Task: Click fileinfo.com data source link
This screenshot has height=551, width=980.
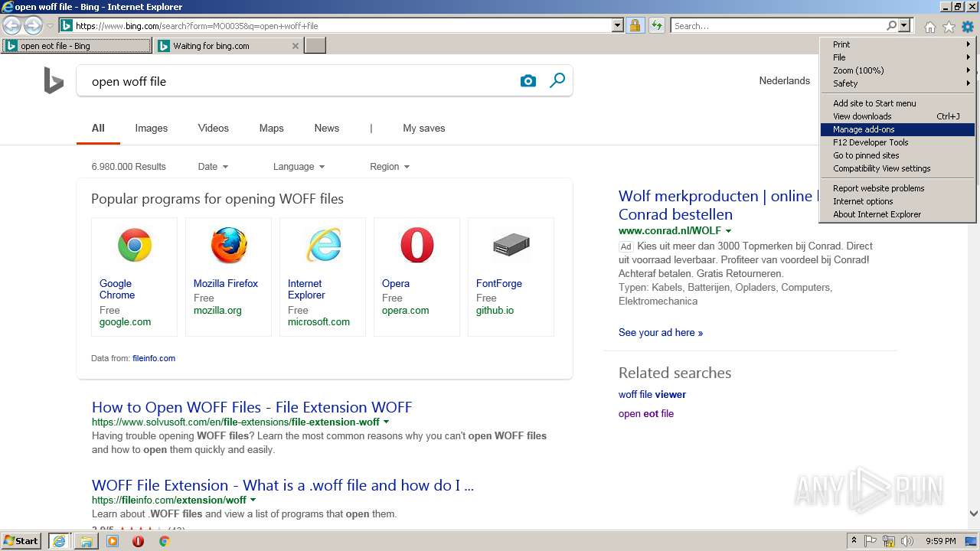Action: pos(154,358)
